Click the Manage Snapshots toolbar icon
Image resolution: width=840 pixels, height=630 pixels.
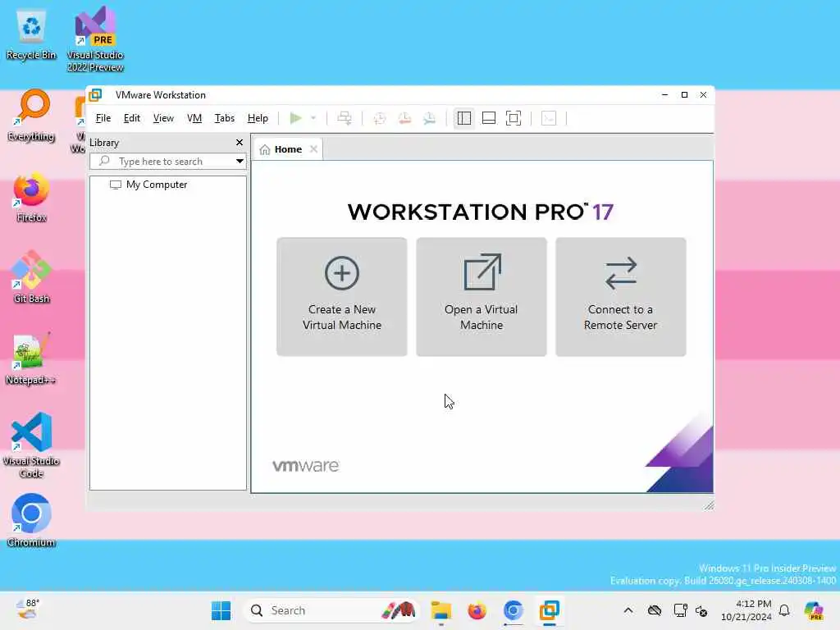pos(429,118)
